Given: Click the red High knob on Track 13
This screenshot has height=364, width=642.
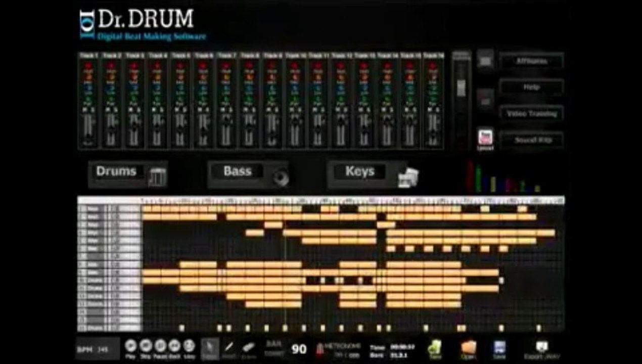Looking at the screenshot, I should 364,66.
